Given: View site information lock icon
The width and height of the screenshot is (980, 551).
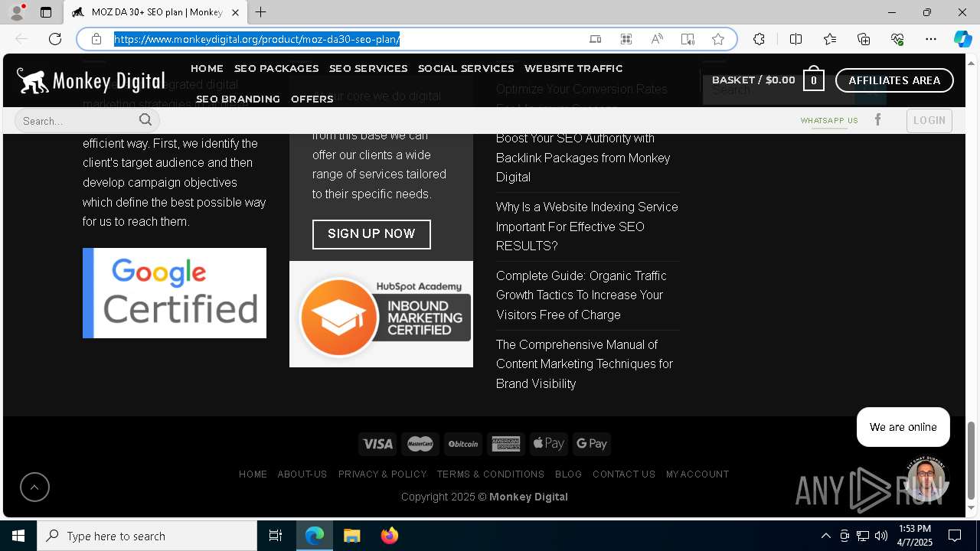Looking at the screenshot, I should 96,39.
